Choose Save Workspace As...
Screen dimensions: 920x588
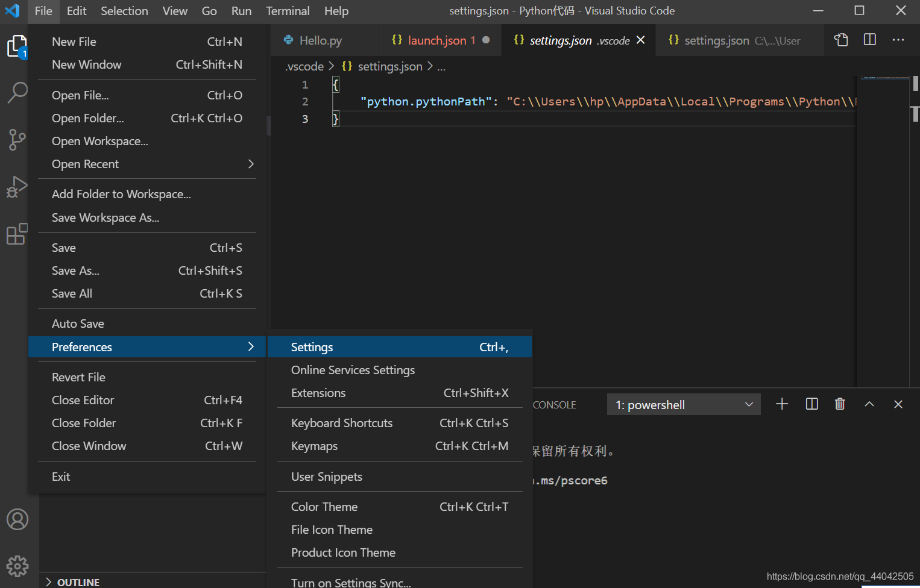click(x=147, y=217)
